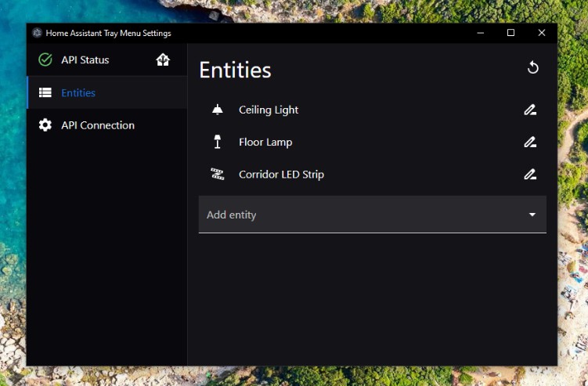The width and height of the screenshot is (588, 386).
Task: Edit the Corridor LED Strip entity
Action: [530, 175]
